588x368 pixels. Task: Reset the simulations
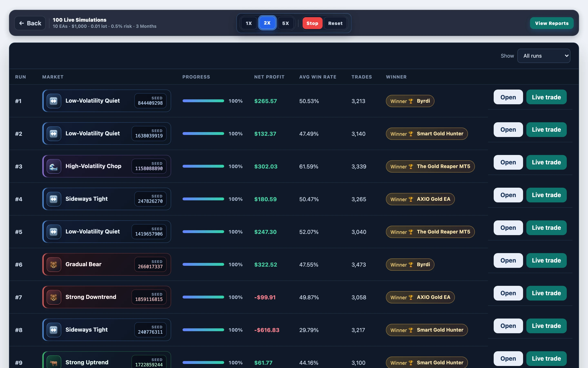(x=335, y=23)
